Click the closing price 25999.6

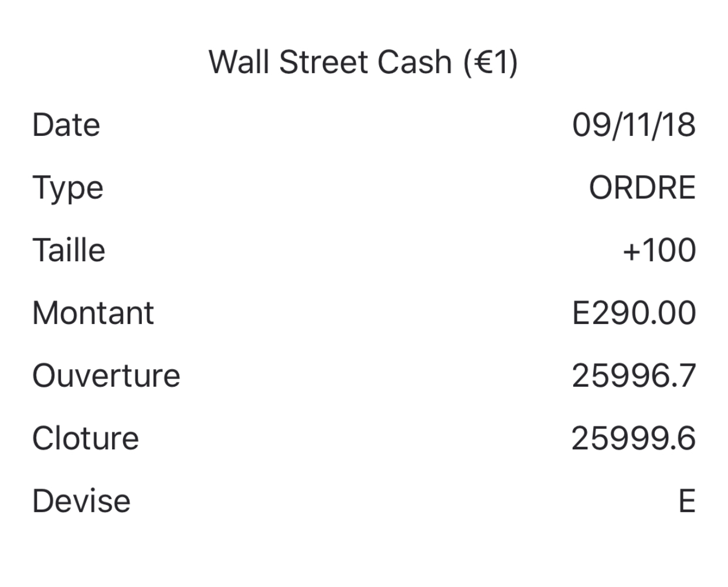point(634,438)
